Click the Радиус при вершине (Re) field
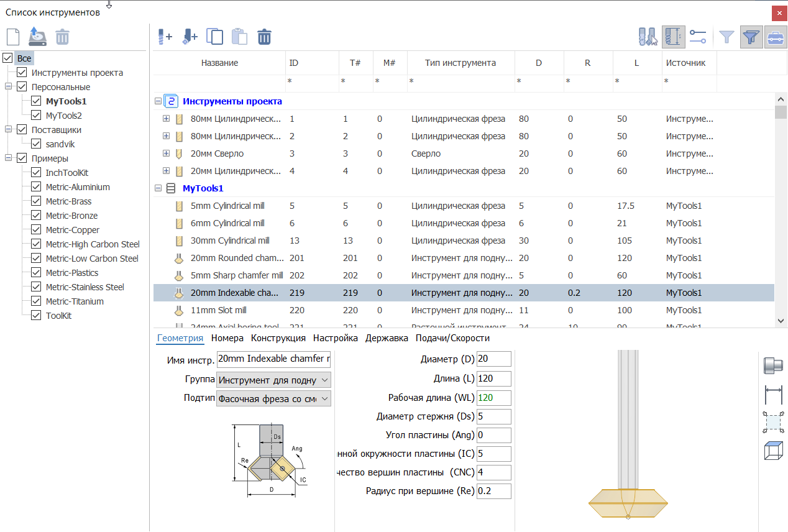 494,491
